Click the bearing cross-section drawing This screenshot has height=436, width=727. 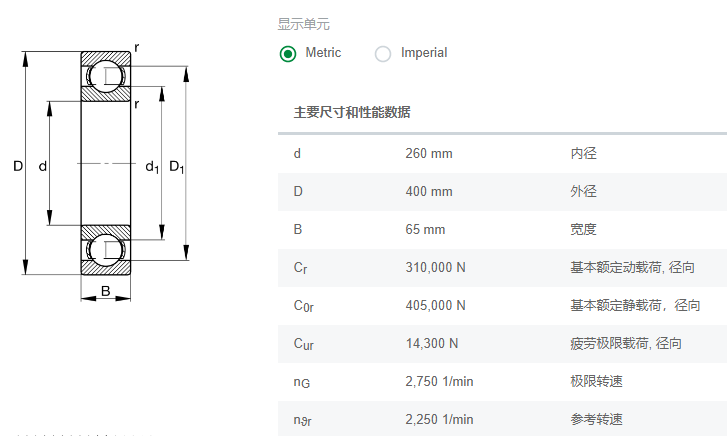[101, 172]
